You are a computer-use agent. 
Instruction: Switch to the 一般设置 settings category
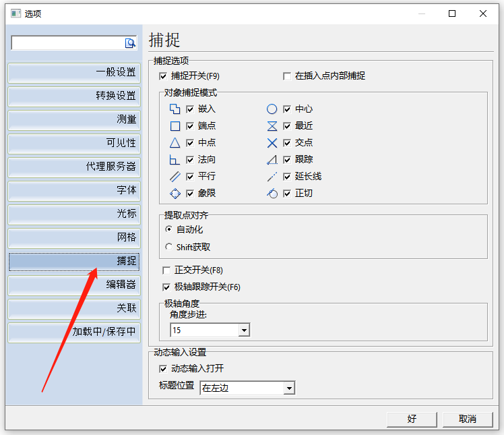point(74,73)
